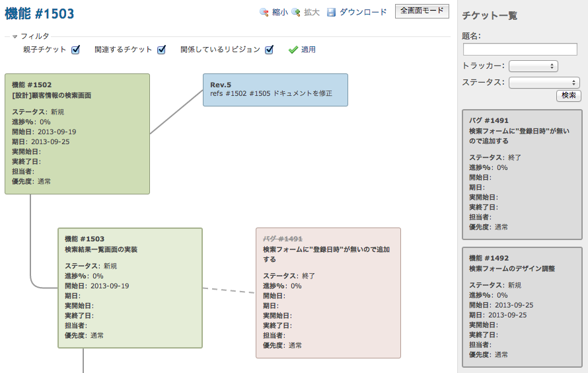The width and height of the screenshot is (588, 373).
Task: Open the ダウンロード link
Action: [363, 13]
